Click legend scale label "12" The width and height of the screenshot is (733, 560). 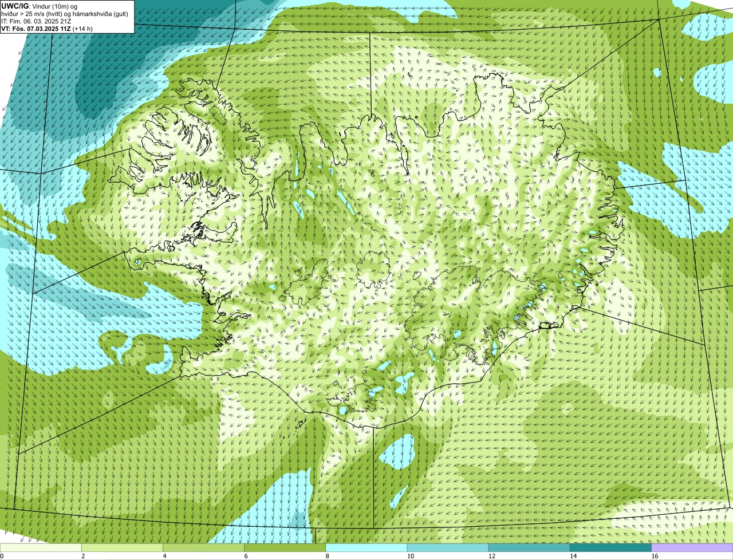(492, 556)
